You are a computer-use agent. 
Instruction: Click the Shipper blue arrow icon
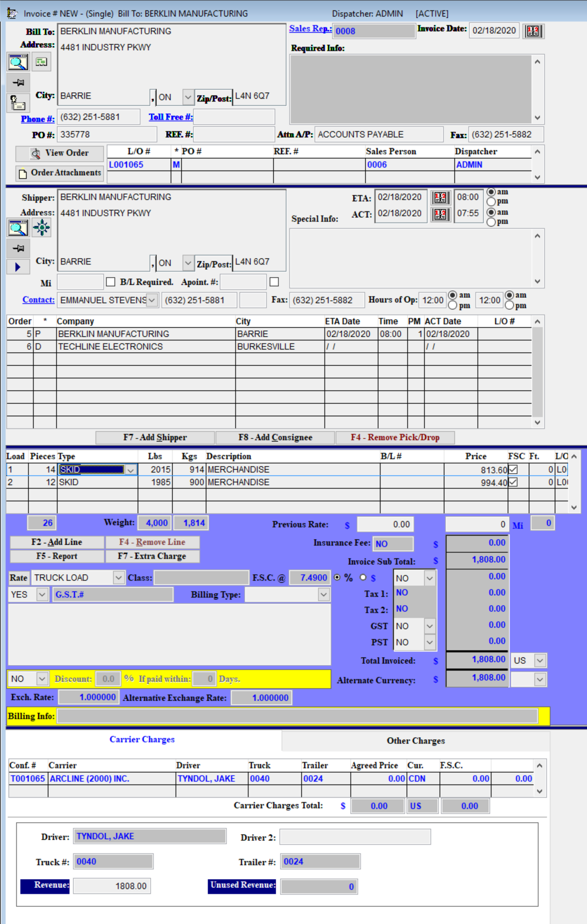[x=18, y=267]
